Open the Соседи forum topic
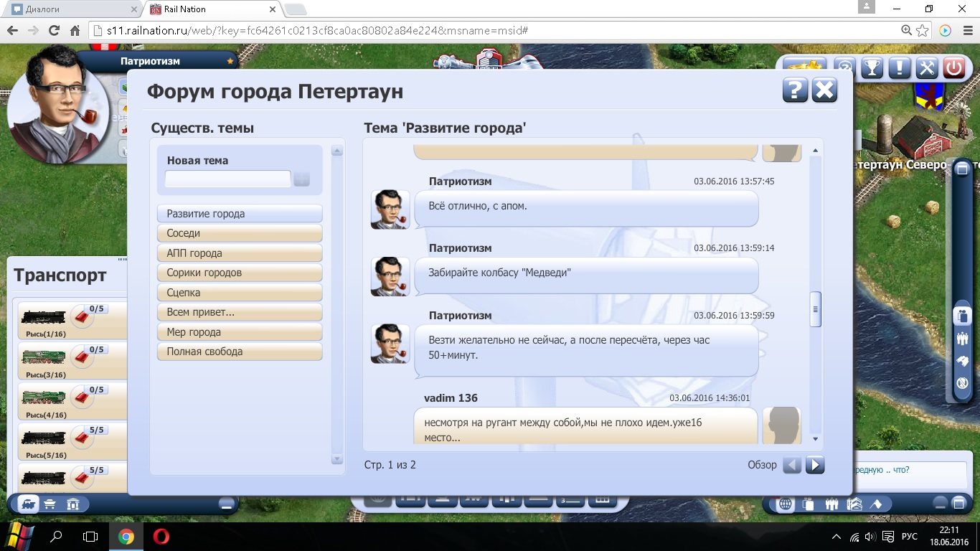The height and width of the screenshot is (551, 980). point(240,233)
